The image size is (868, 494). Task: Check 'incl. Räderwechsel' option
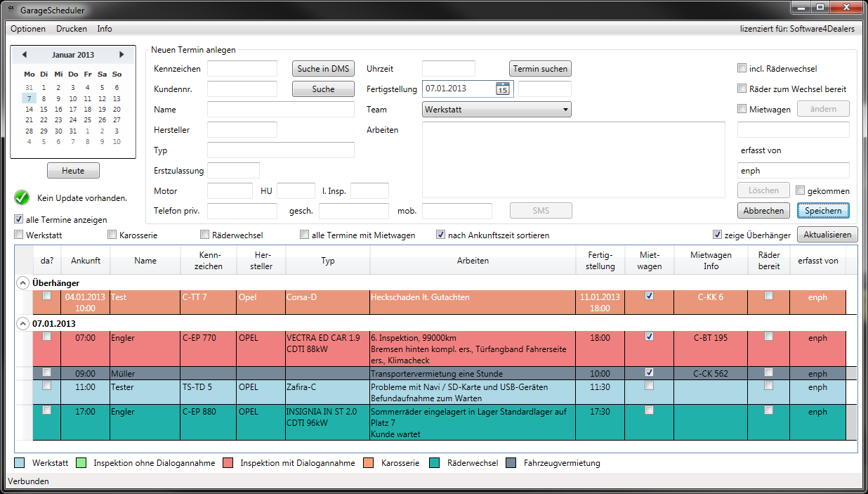pos(742,69)
